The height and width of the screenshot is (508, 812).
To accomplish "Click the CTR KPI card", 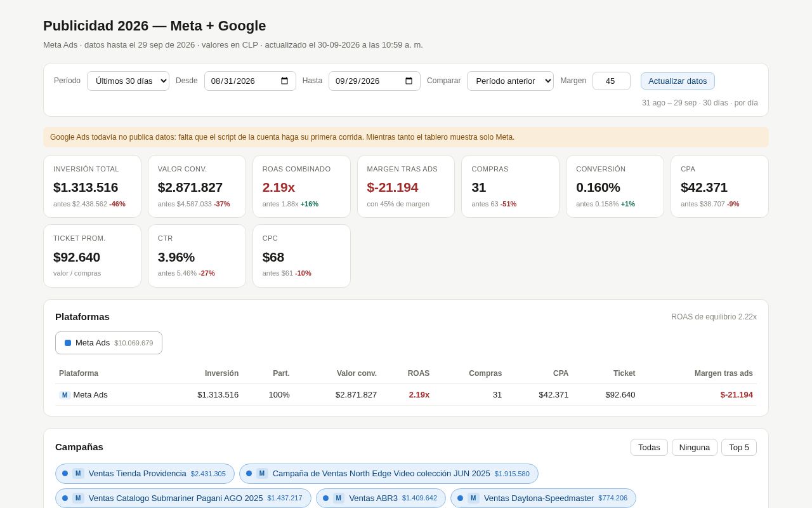I will coord(197,256).
